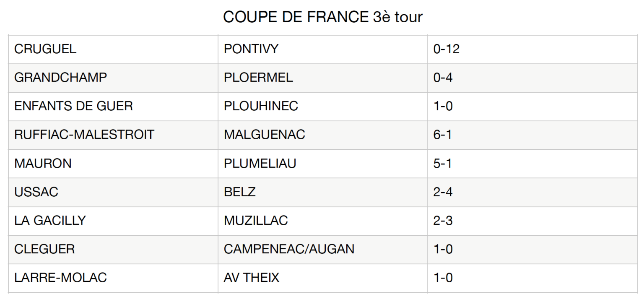Select the PLUMELIAU cell
The width and height of the screenshot is (644, 302).
[x=260, y=163]
